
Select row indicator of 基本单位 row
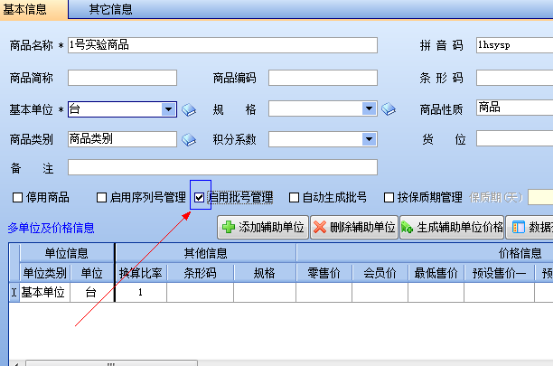click(x=14, y=292)
